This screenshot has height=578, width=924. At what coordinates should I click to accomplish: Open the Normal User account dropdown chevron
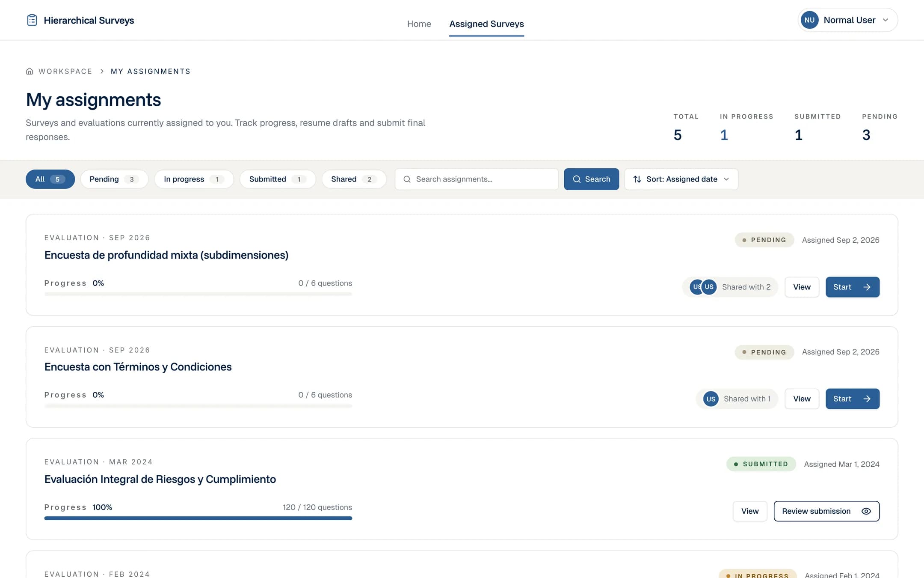pos(885,20)
